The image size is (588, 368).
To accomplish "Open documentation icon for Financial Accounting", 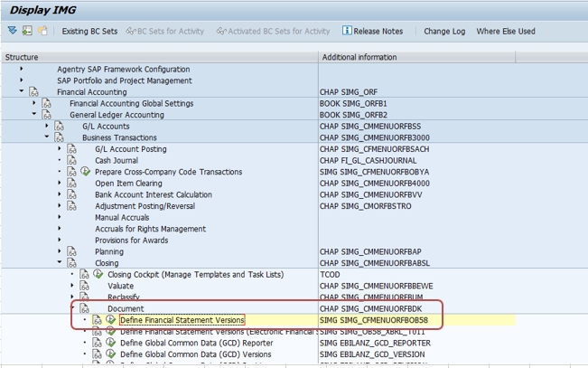I will click(x=33, y=91).
